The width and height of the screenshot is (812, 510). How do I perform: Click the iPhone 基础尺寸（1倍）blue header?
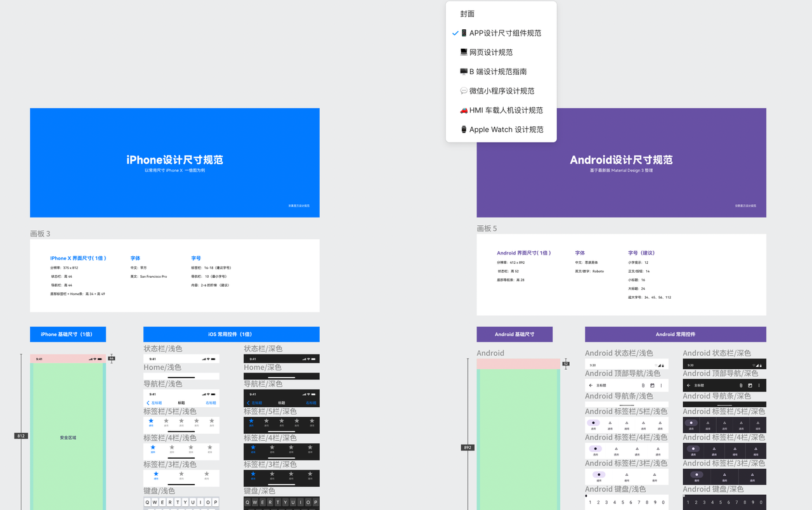coord(68,334)
